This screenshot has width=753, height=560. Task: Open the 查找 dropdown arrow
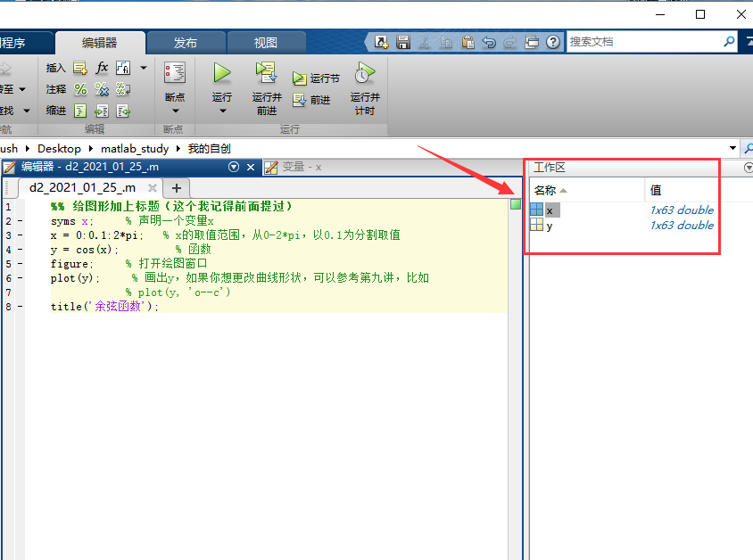tap(27, 111)
